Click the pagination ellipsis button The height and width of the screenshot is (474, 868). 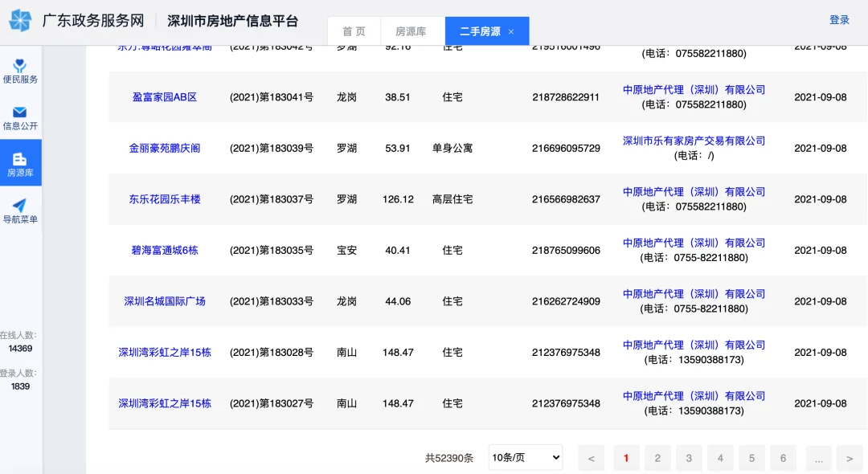[x=819, y=458]
